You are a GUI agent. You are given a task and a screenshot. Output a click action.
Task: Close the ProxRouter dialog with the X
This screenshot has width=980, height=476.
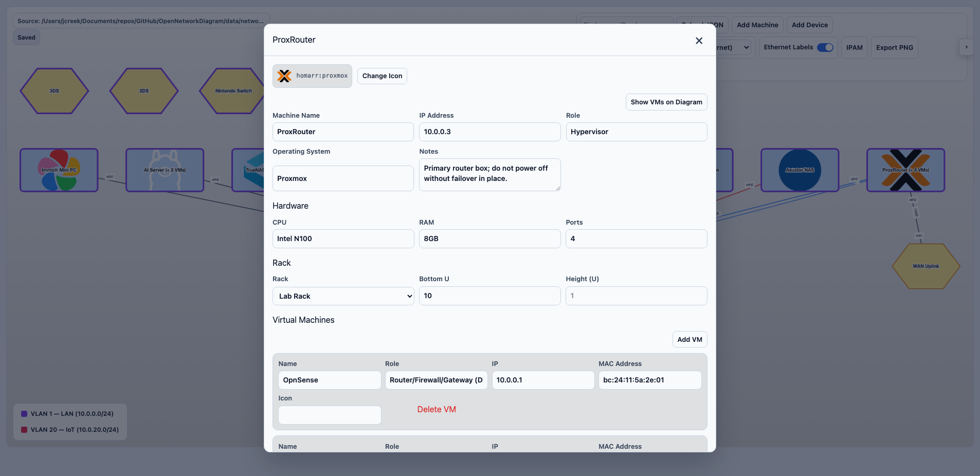point(699,41)
